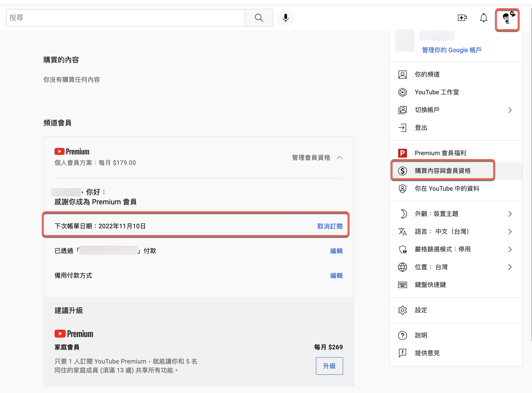
Task: Click 取消訂閱 link
Action: coord(330,226)
